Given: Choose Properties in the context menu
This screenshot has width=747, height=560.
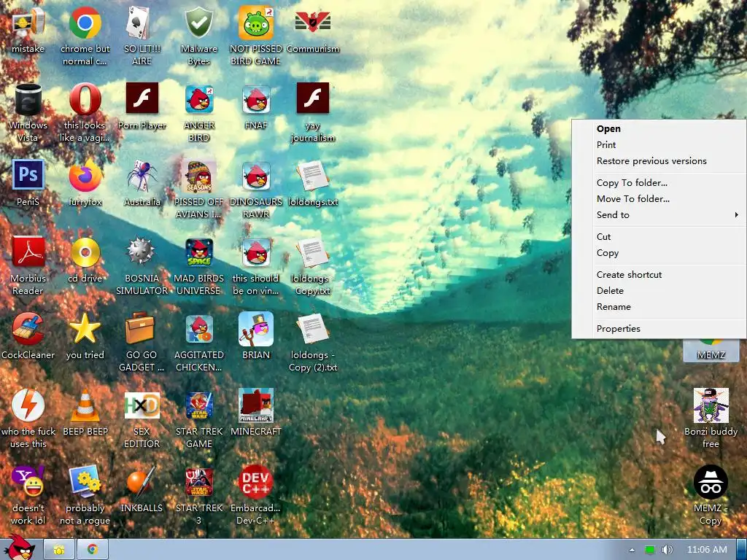Looking at the screenshot, I should (x=659, y=329).
